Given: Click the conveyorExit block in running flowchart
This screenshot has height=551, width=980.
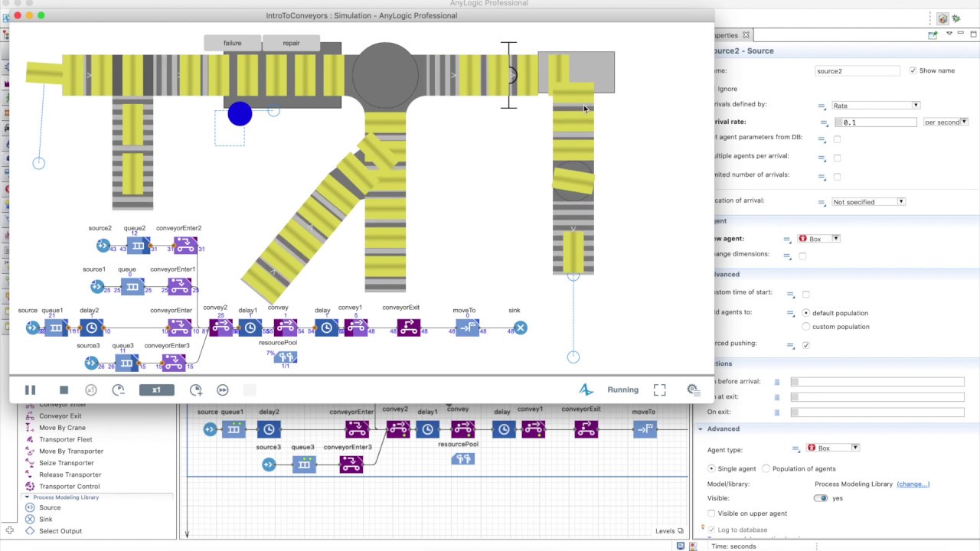Looking at the screenshot, I should tap(409, 328).
